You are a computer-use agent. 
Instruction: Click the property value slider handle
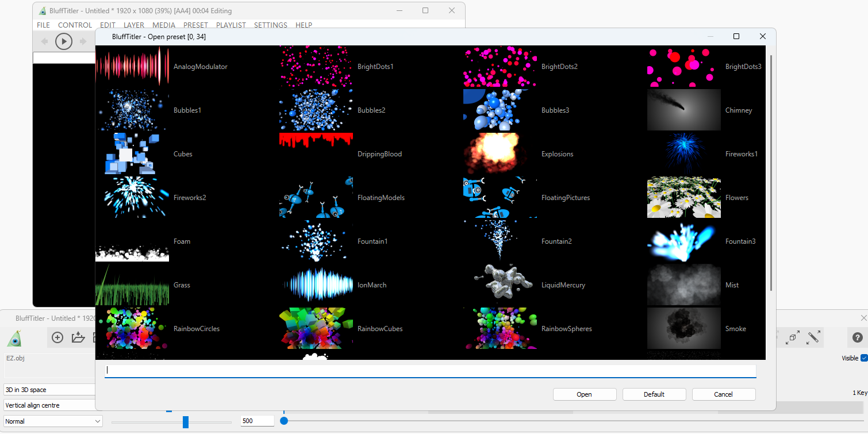coord(185,422)
